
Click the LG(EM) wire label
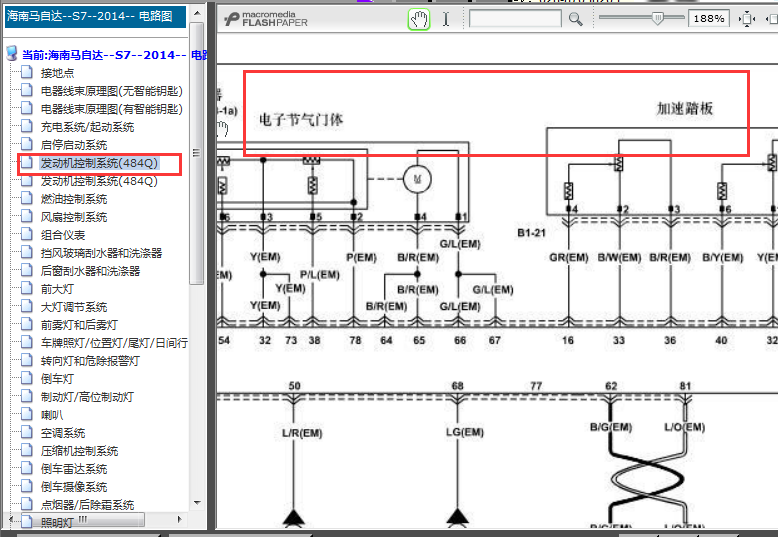(x=465, y=432)
